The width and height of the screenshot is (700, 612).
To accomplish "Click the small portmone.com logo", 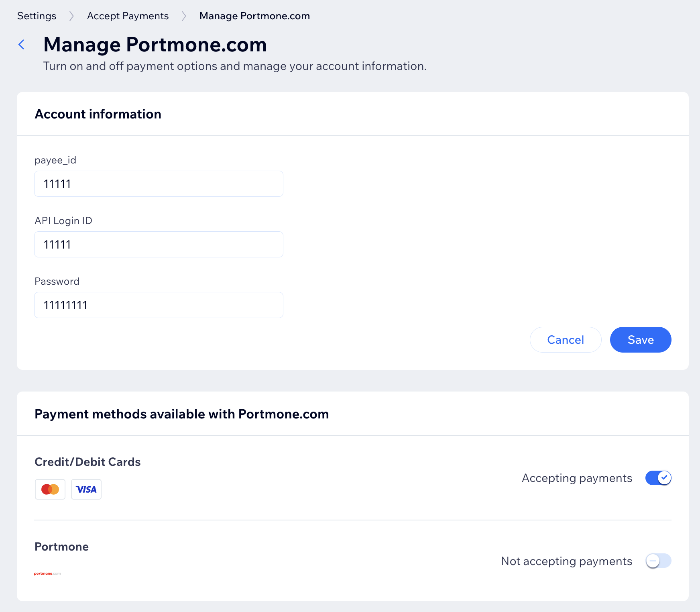I will point(47,573).
